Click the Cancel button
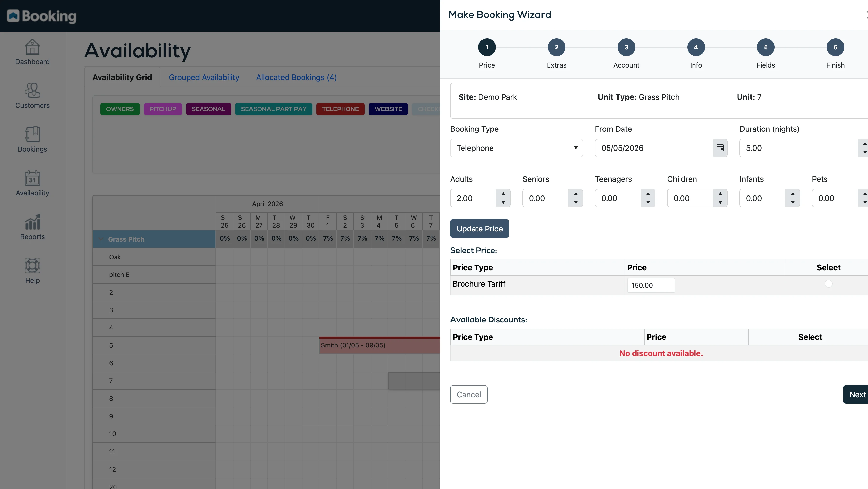 468,394
